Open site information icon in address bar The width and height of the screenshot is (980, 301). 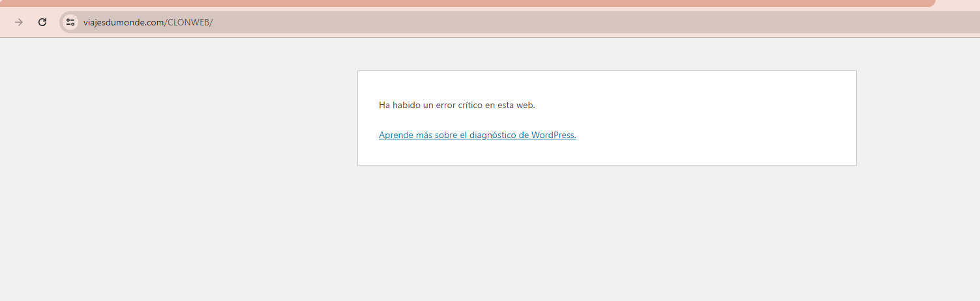pyautogui.click(x=70, y=22)
